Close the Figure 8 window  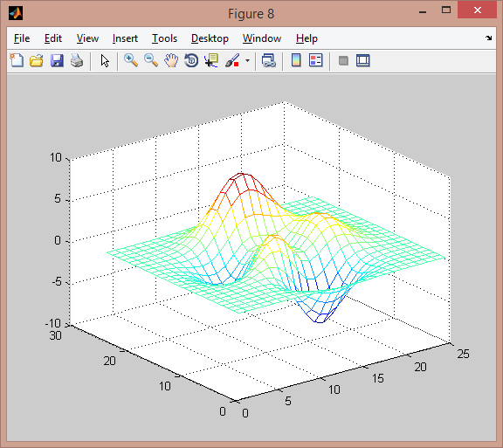[x=478, y=10]
